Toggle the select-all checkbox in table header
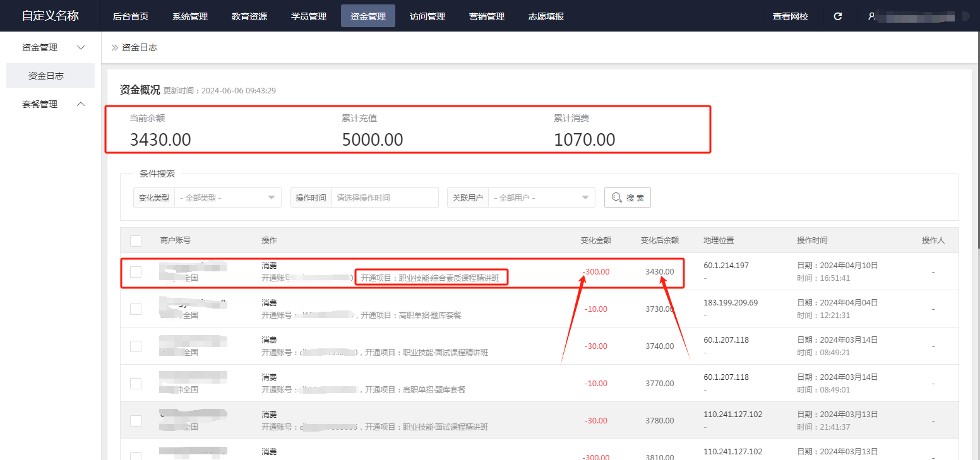 point(136,240)
